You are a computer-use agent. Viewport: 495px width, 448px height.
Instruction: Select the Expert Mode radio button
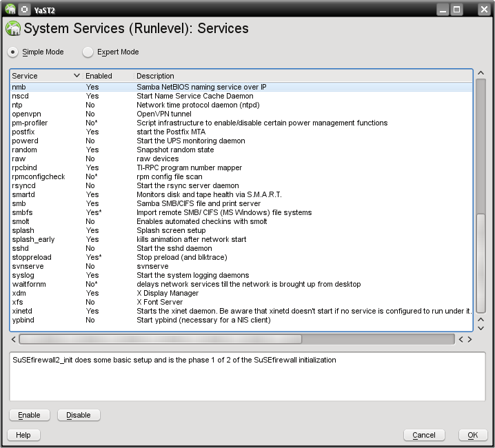coord(88,52)
